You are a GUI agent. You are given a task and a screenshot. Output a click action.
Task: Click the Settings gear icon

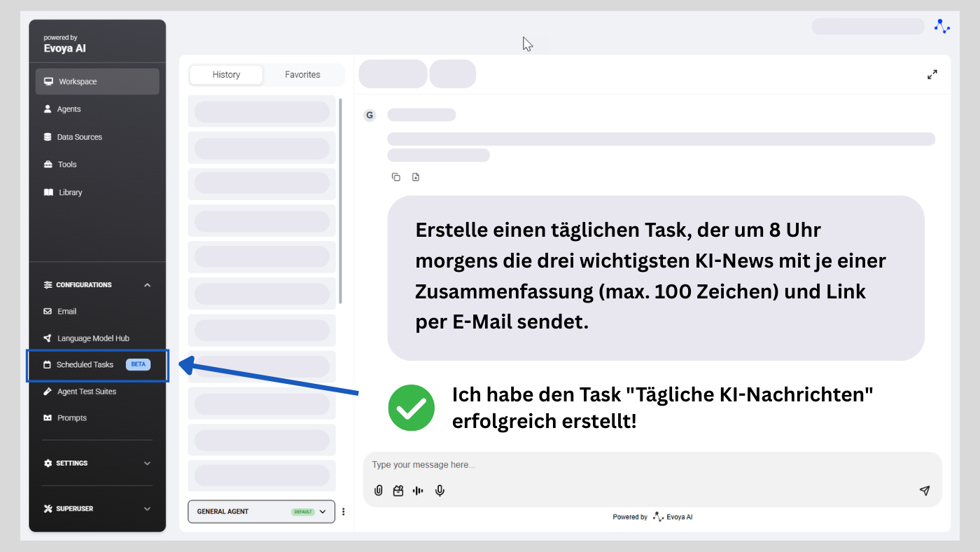[48, 463]
